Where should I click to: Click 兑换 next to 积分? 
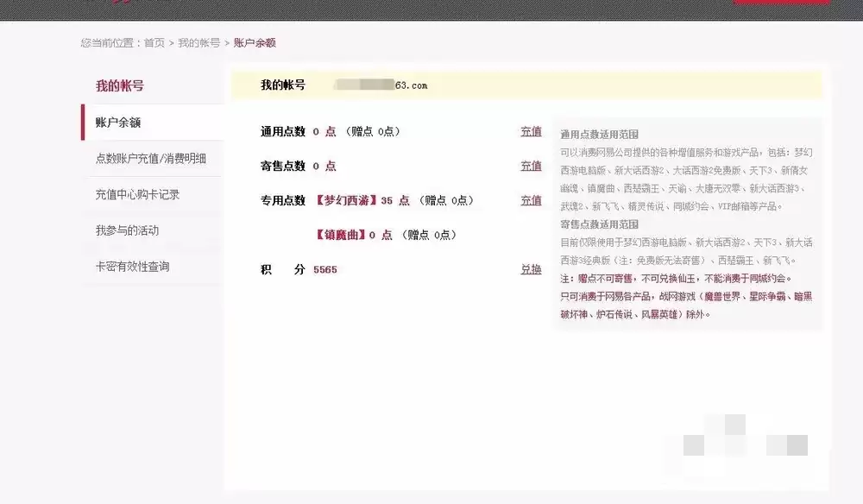coord(531,269)
